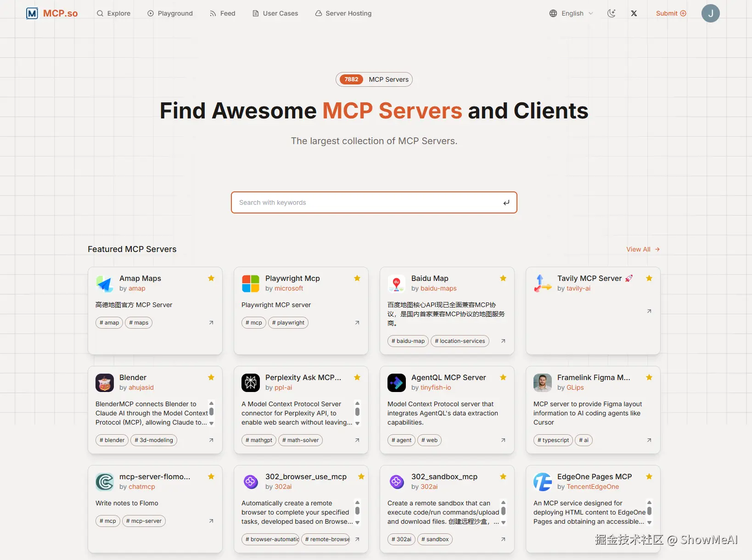
Task: Click the Tavily MCP Server logo
Action: tap(543, 284)
